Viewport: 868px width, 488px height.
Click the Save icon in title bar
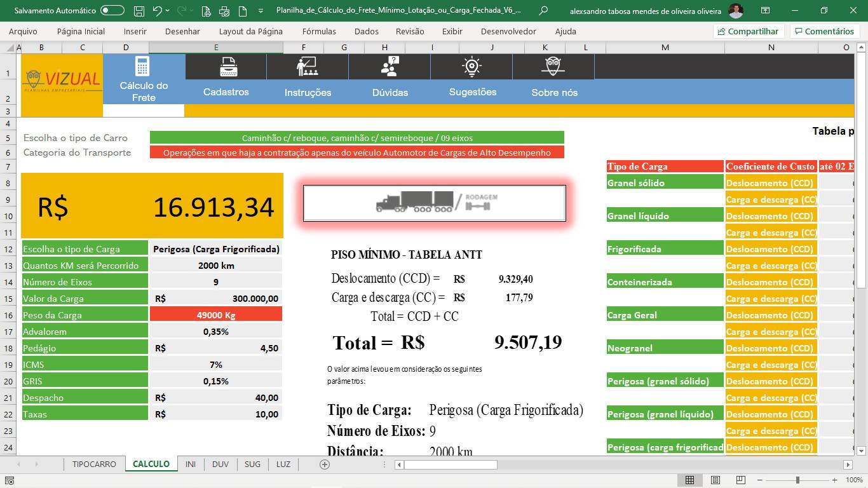tap(139, 11)
